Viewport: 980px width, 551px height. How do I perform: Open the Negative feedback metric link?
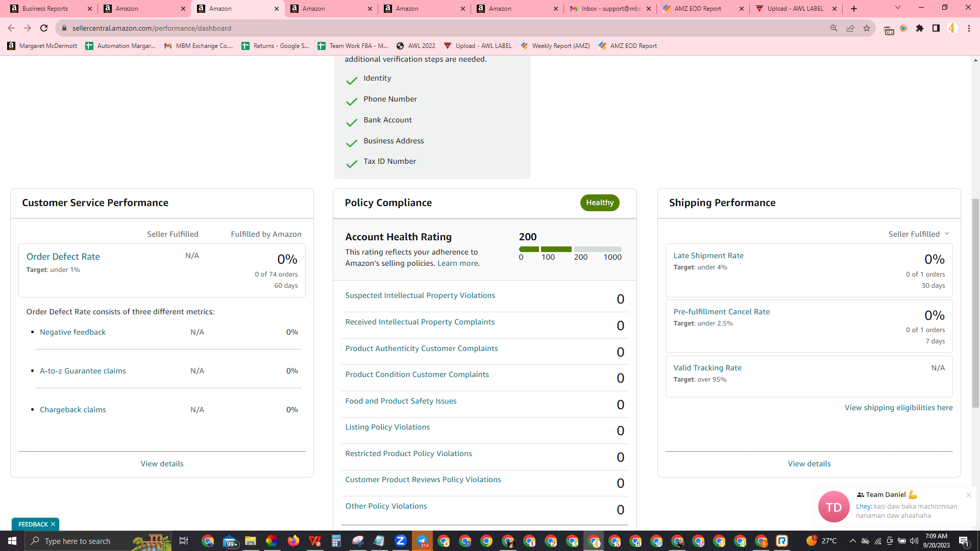pyautogui.click(x=73, y=332)
